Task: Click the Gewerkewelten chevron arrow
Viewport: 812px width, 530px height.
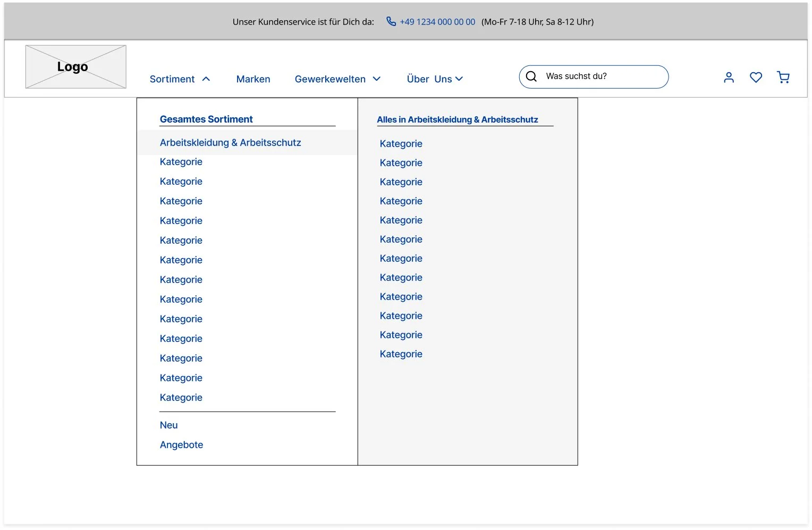Action: point(377,79)
